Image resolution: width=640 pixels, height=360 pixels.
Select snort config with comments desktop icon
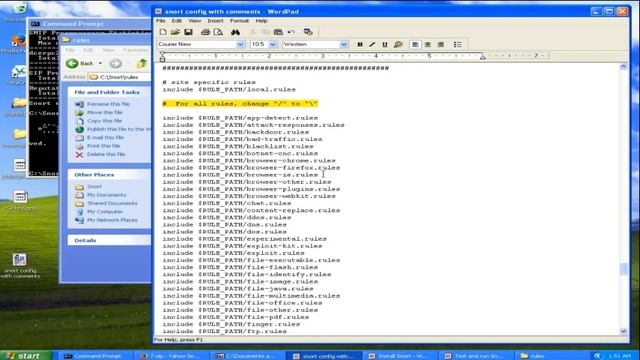20,266
